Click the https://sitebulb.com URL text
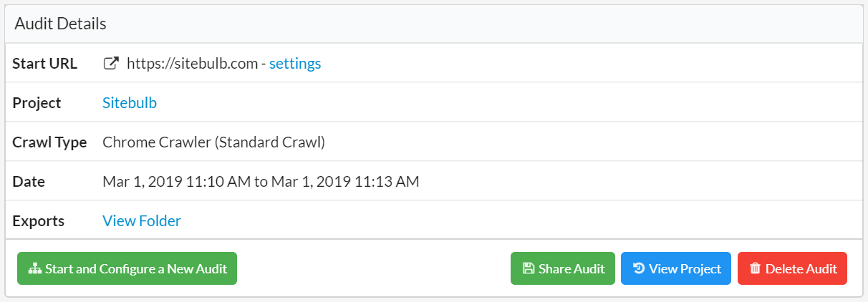Viewport: 868px width, 302px height. [192, 64]
